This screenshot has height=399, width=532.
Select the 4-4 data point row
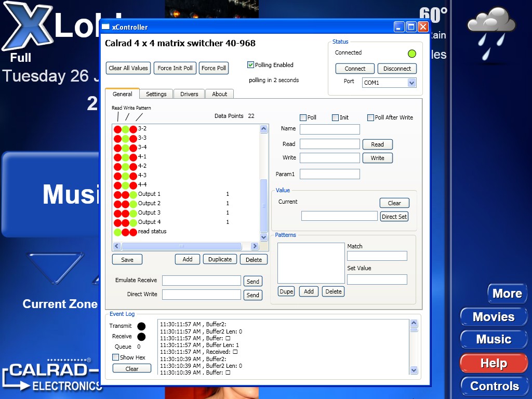[x=186, y=184]
